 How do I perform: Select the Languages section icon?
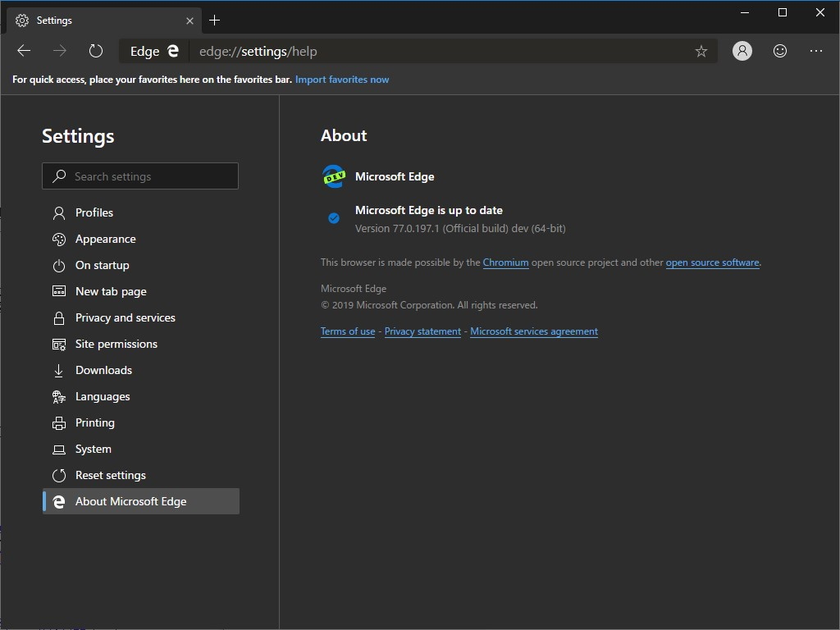pos(59,396)
